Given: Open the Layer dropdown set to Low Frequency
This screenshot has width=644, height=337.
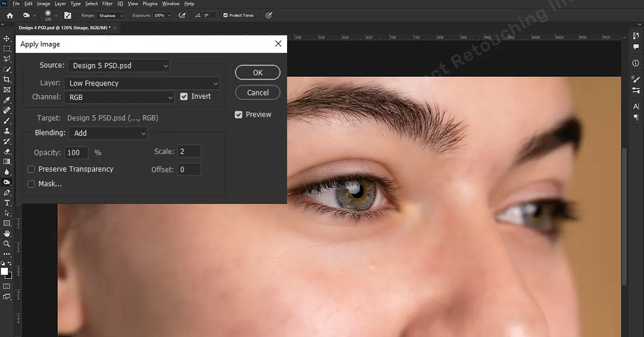Looking at the screenshot, I should pos(142,83).
